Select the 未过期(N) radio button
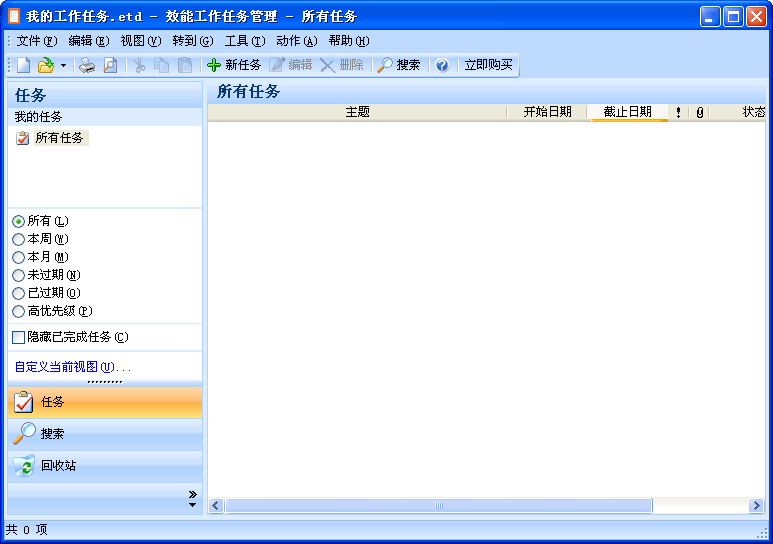 pos(18,275)
